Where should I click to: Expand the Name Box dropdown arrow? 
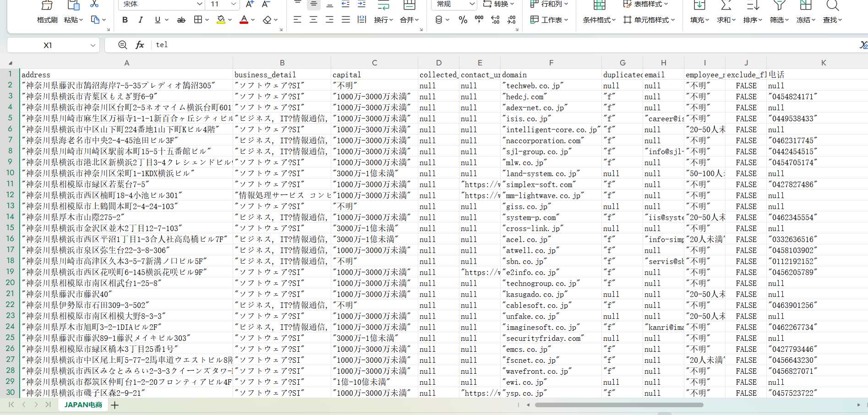click(93, 45)
